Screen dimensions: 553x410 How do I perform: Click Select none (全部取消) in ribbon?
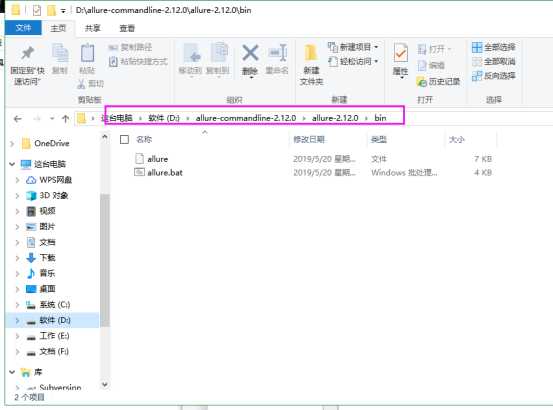(x=494, y=62)
